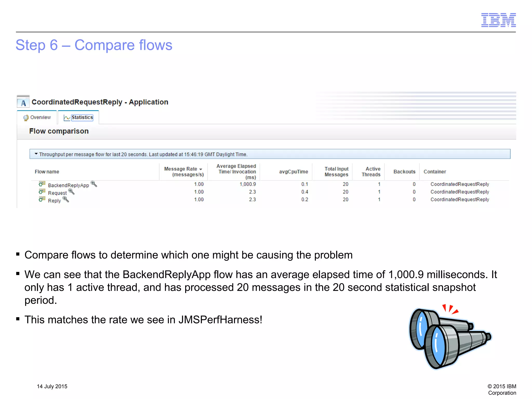Click the Total Input Messages header
Screen dimensions: 532x399
(336, 172)
